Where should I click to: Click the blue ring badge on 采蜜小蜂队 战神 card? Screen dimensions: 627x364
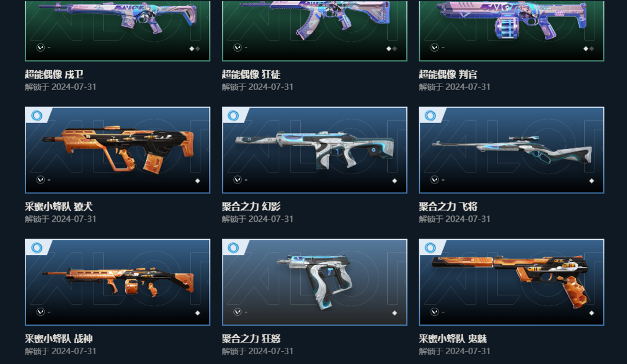[x=37, y=248]
